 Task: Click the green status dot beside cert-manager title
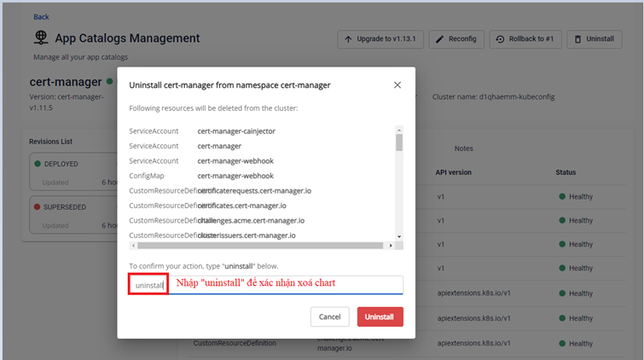point(109,82)
